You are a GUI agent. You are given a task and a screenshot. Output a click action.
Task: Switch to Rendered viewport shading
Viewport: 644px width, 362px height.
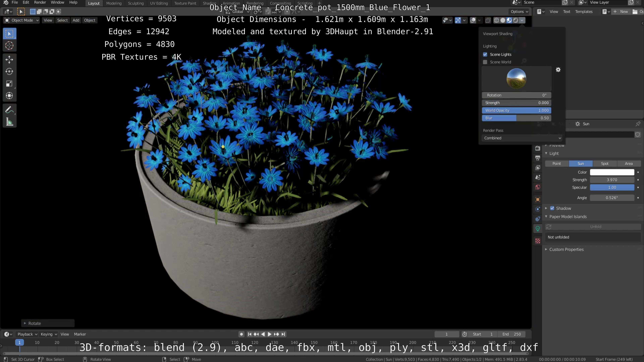point(516,20)
